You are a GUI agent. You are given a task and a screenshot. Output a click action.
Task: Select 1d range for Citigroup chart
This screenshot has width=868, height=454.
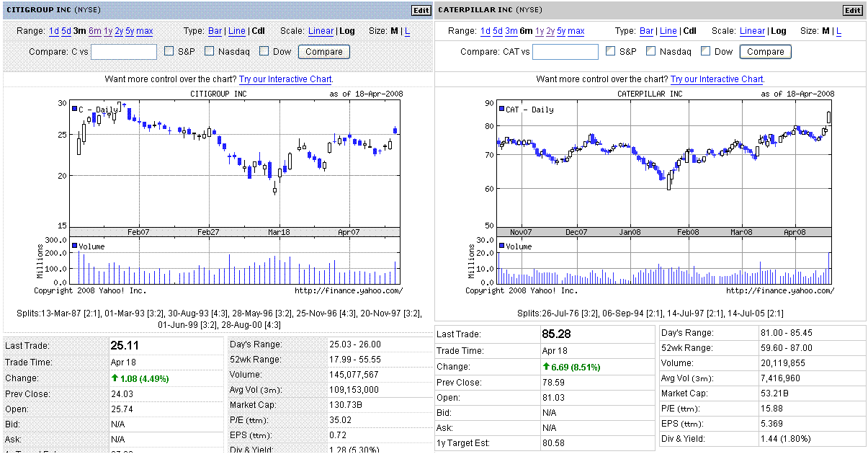(54, 31)
